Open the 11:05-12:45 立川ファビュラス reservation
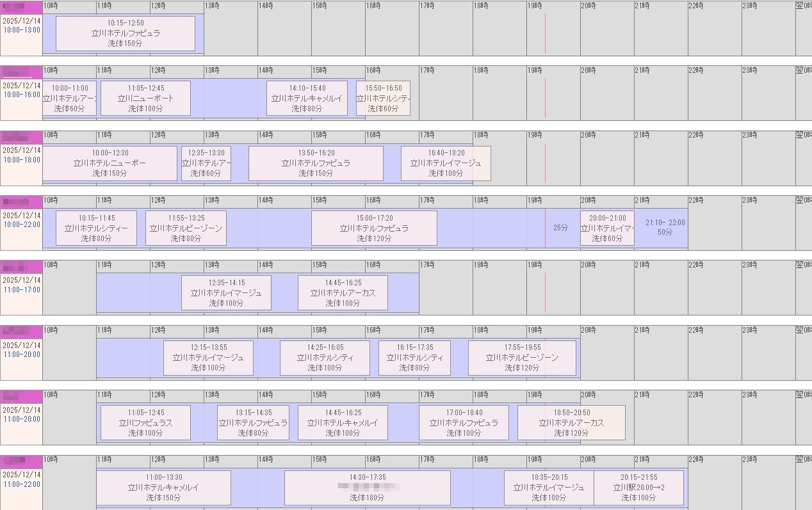812x510 pixels. point(145,423)
